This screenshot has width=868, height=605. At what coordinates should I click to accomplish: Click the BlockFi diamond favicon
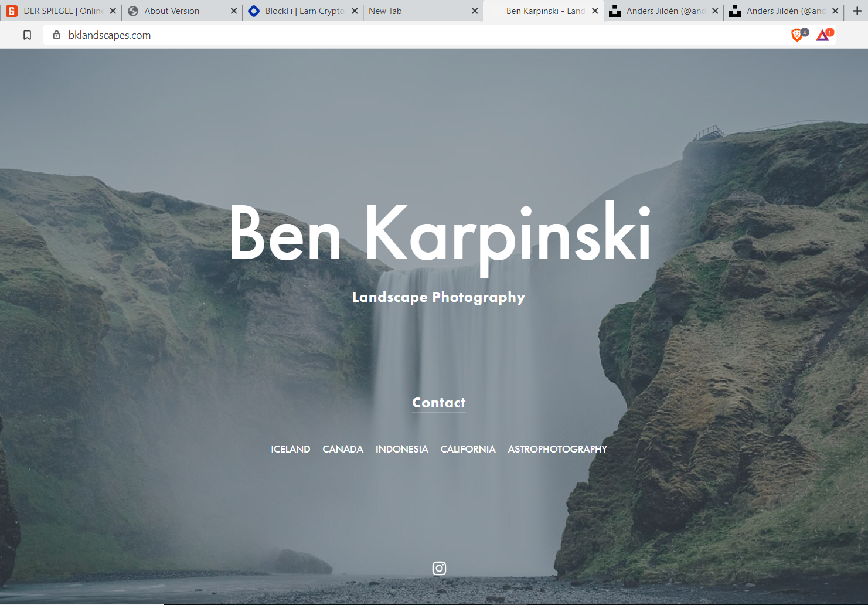click(x=254, y=11)
